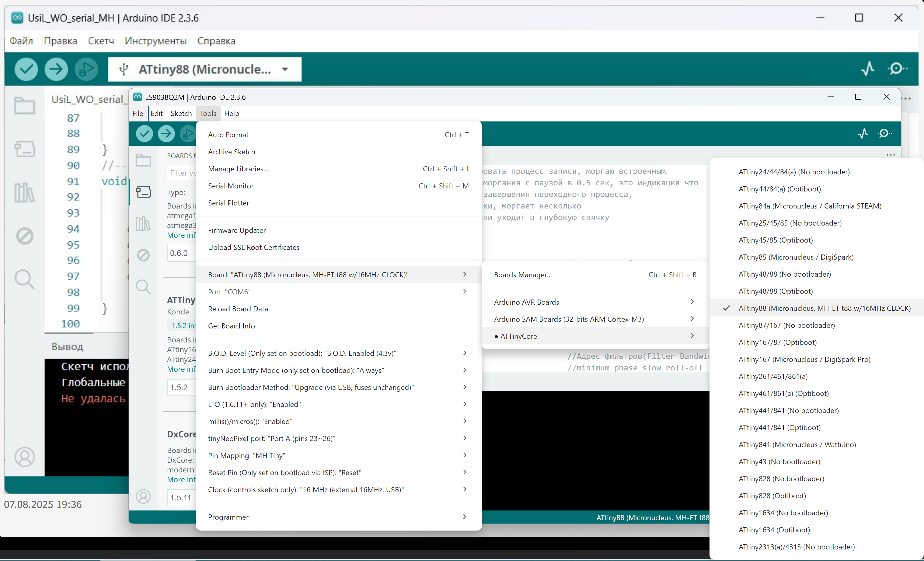This screenshot has width=924, height=561.
Task: Open Help menu in ES9038Q2M window
Action: click(231, 113)
